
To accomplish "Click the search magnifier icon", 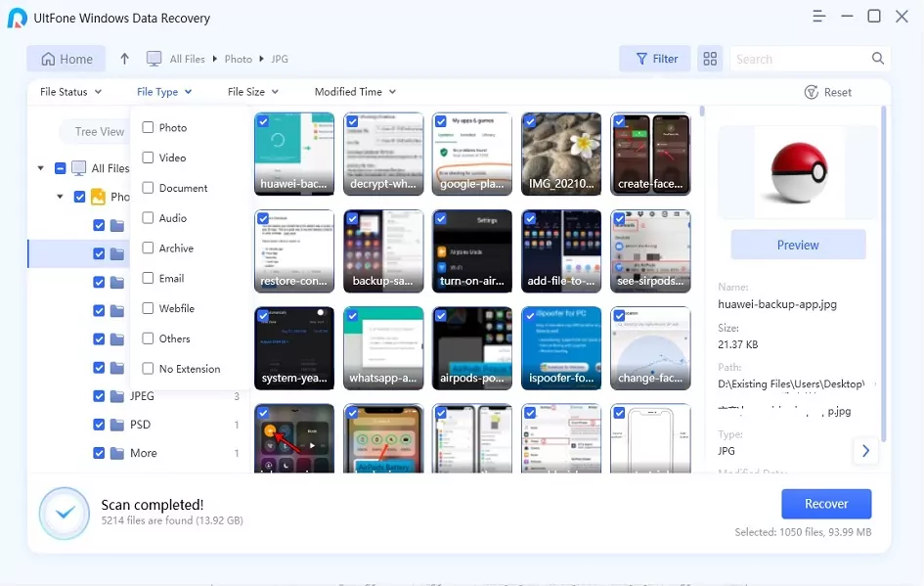I will pos(877,59).
